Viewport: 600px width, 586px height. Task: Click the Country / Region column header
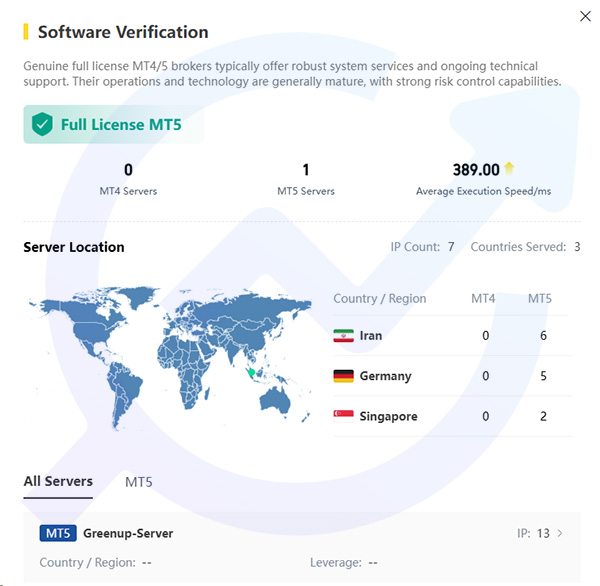pyautogui.click(x=380, y=299)
